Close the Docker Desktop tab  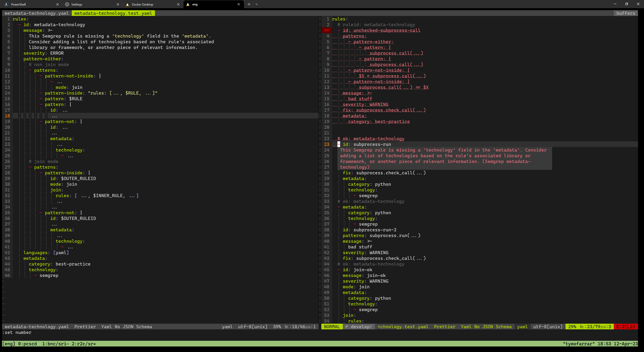178,4
